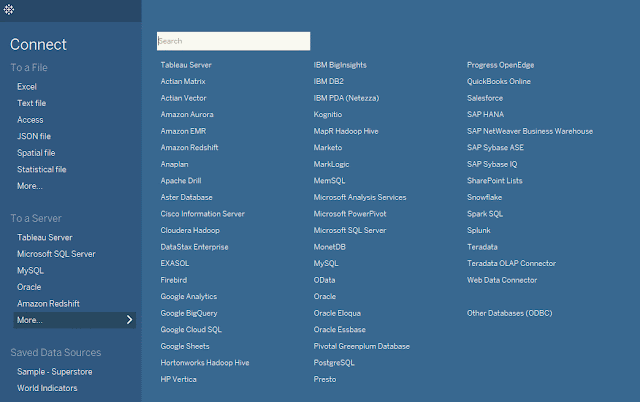Select DataStax Enterprise
Image resolution: width=640 pixels, height=402 pixels.
point(194,247)
